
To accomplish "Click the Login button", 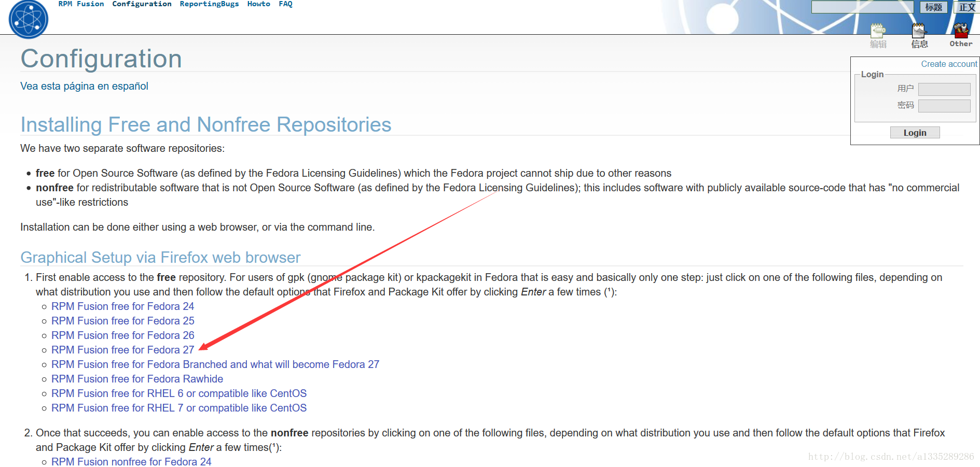I will click(915, 133).
